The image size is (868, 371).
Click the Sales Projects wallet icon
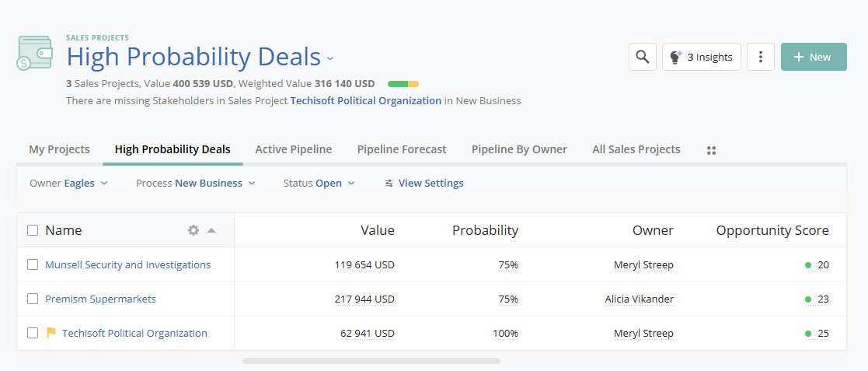coord(35,53)
